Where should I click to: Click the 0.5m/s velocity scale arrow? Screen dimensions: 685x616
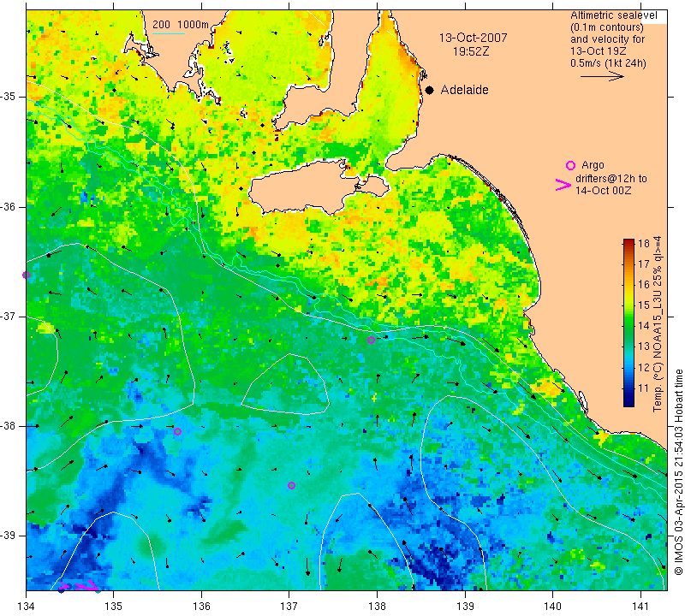click(x=602, y=77)
